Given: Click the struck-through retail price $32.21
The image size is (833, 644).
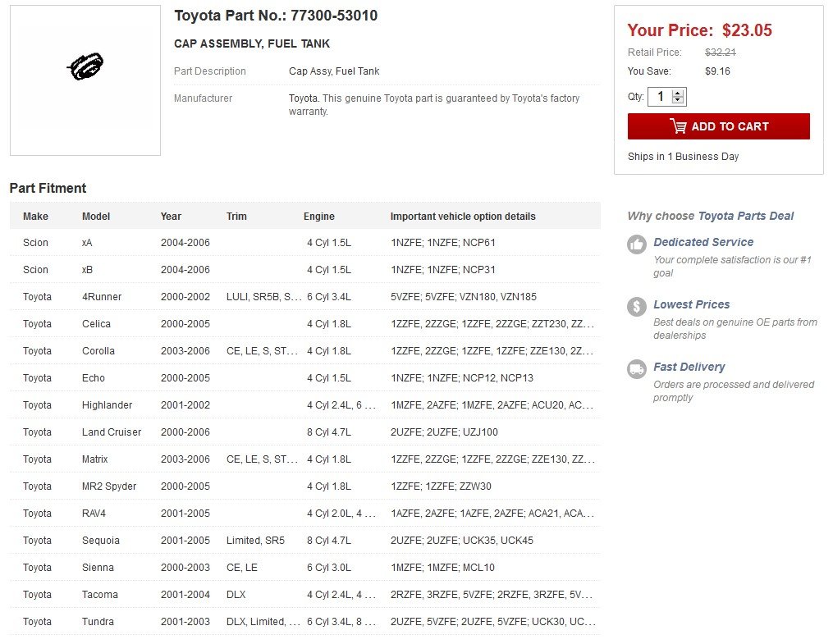Looking at the screenshot, I should click(721, 52).
